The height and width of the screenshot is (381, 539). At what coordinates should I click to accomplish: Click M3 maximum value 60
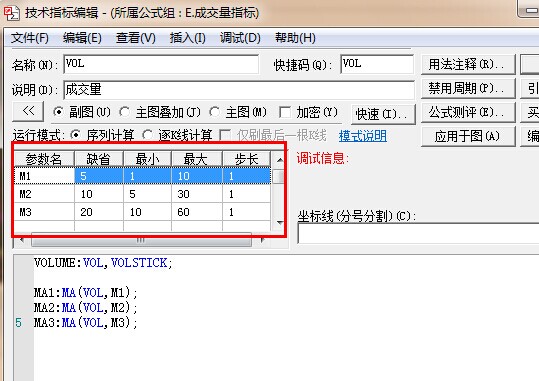(x=197, y=212)
